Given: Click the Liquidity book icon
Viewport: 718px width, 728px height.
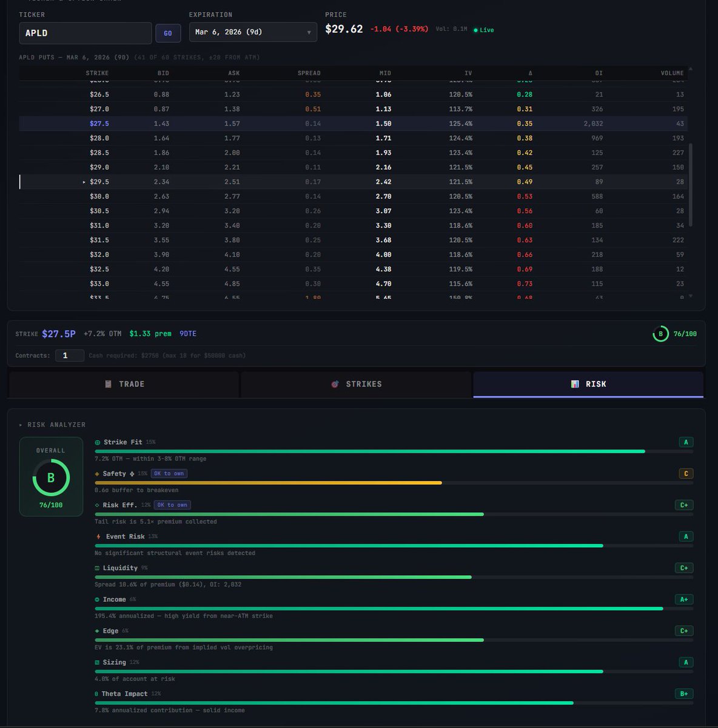Looking at the screenshot, I should (x=98, y=568).
